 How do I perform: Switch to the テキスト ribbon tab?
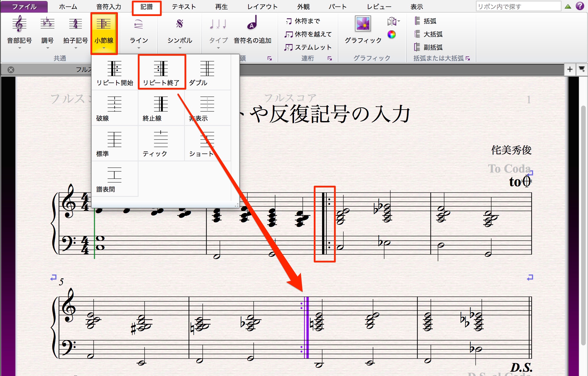point(184,7)
